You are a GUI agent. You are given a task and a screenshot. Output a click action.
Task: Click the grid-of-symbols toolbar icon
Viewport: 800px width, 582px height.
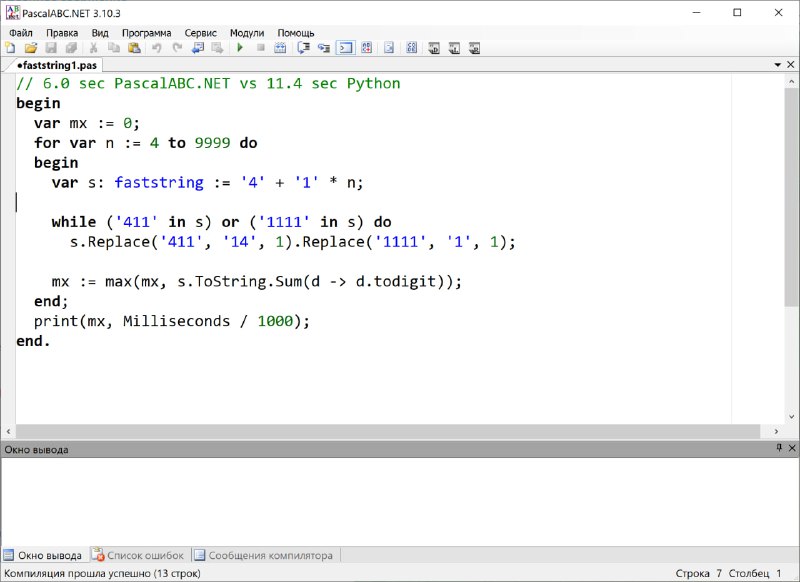412,48
